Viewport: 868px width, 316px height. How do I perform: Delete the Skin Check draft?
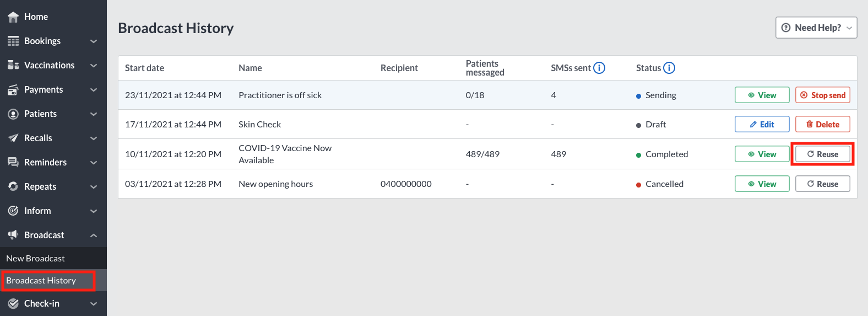click(x=822, y=124)
